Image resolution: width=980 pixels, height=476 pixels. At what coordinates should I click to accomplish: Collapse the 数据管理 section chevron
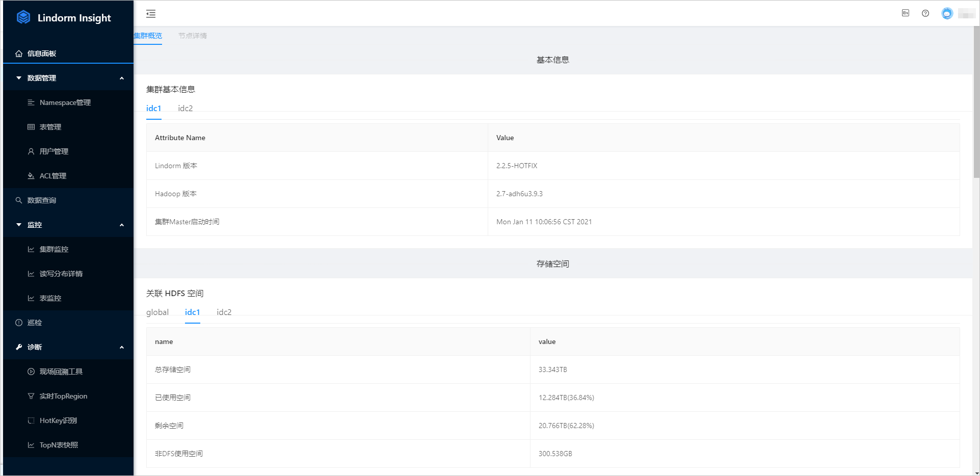point(122,78)
